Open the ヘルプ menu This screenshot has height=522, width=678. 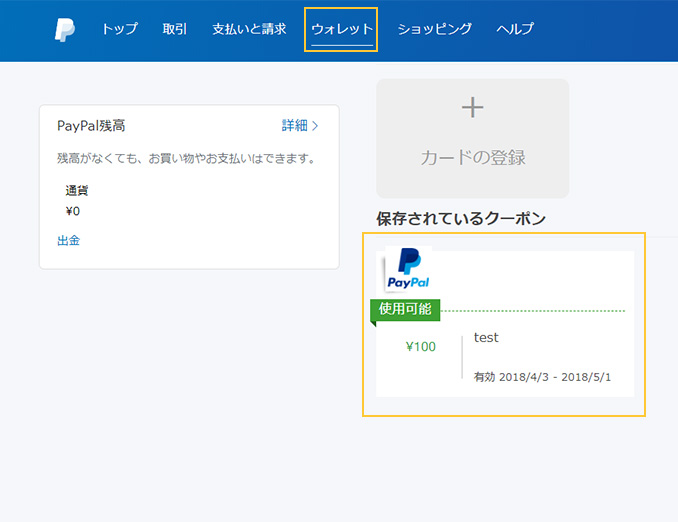coord(515,29)
